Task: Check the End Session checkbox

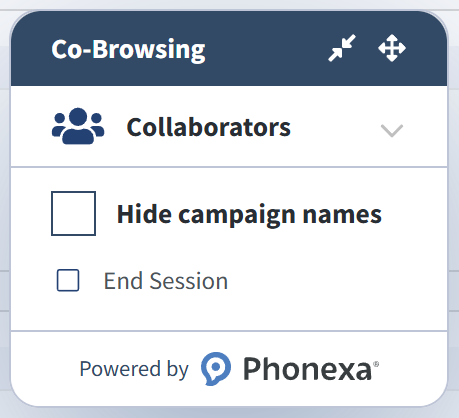Action: (68, 280)
